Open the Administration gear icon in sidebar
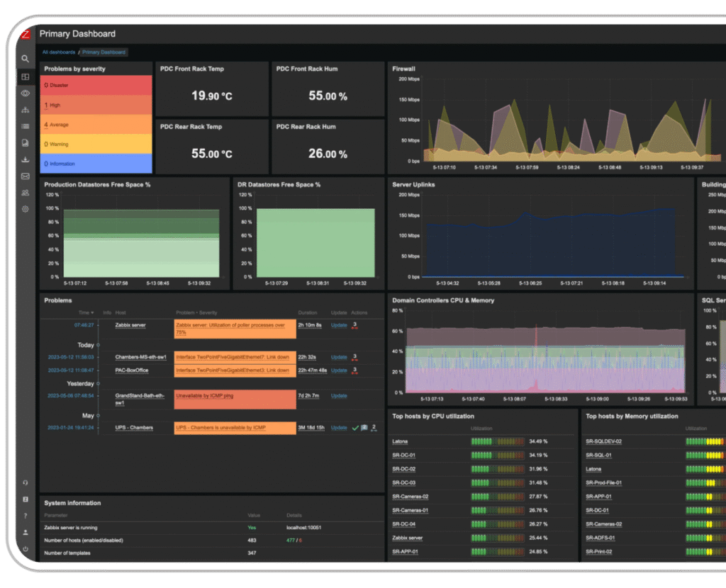 coord(25,209)
